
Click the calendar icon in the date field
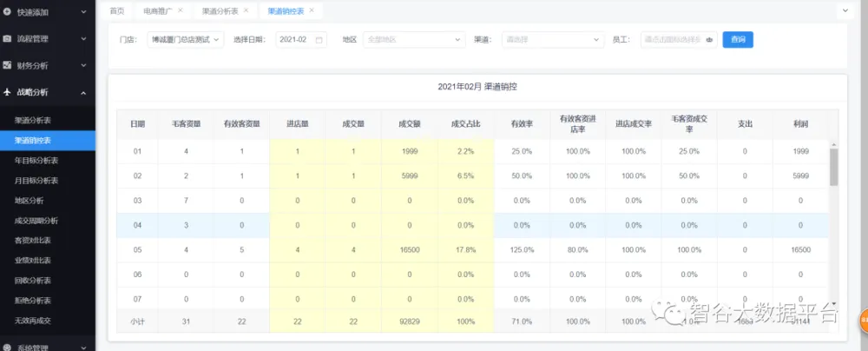coord(319,40)
